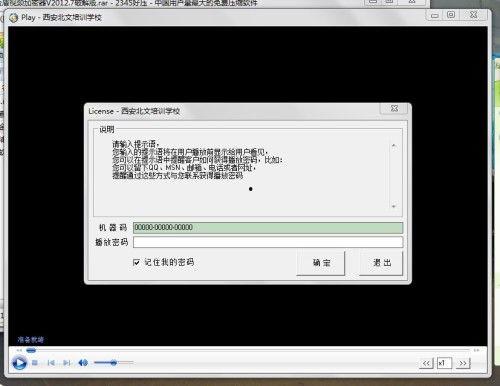Jump to previous track button

[x=51, y=363]
